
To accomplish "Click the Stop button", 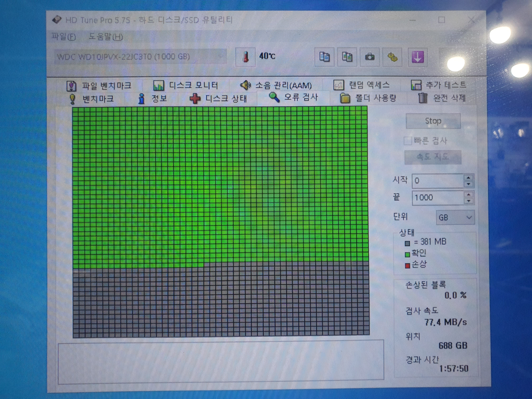I will 433,121.
